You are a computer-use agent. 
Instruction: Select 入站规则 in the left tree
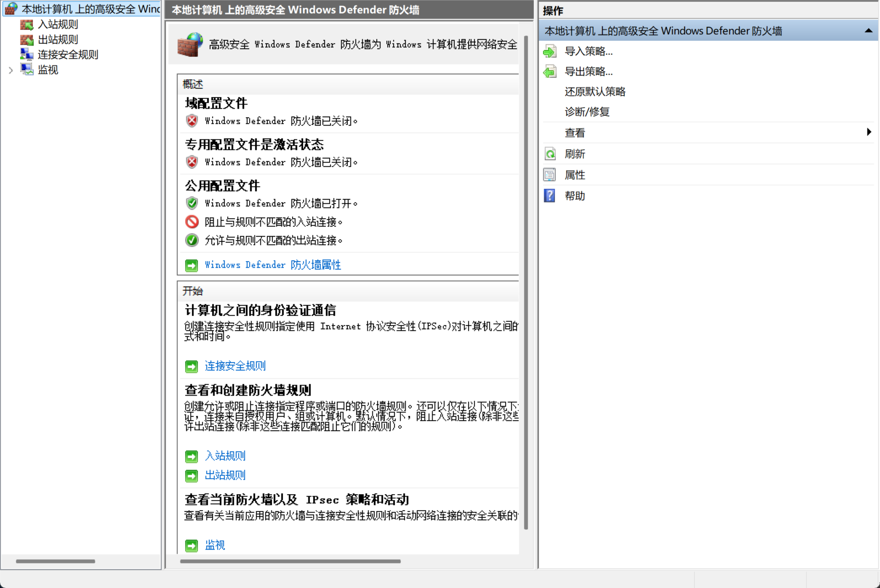point(58,25)
